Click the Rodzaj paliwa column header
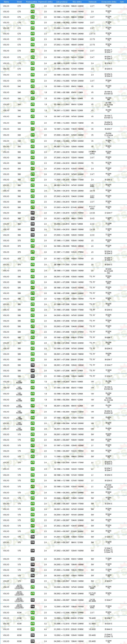 pyautogui.click(x=32, y=2)
